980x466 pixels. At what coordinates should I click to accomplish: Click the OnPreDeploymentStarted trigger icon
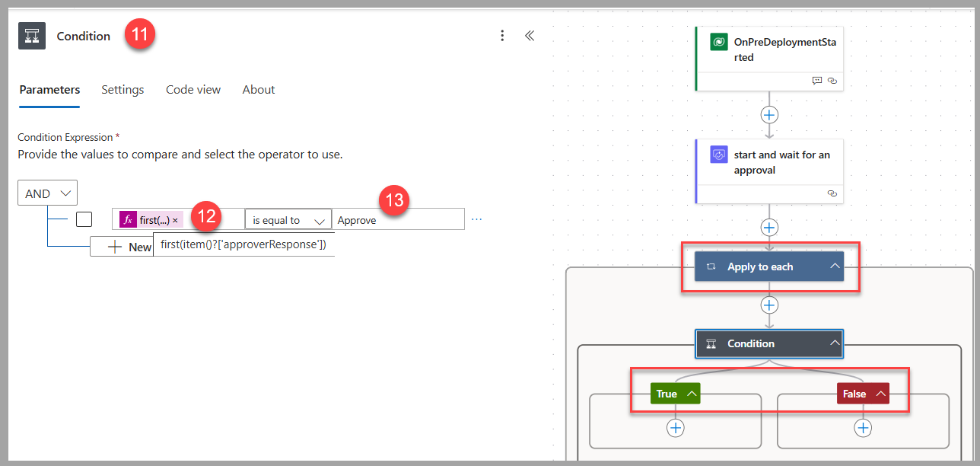pyautogui.click(x=718, y=42)
